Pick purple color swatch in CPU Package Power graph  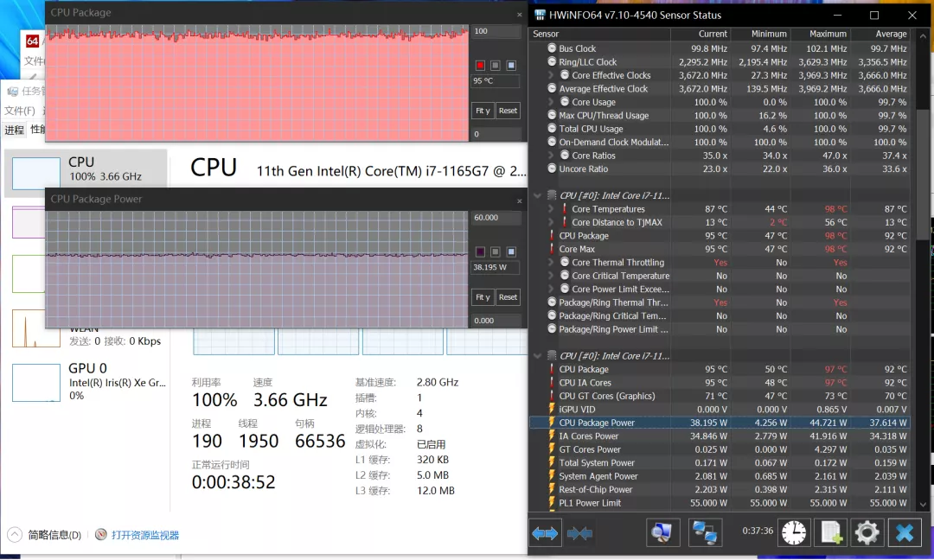(480, 251)
